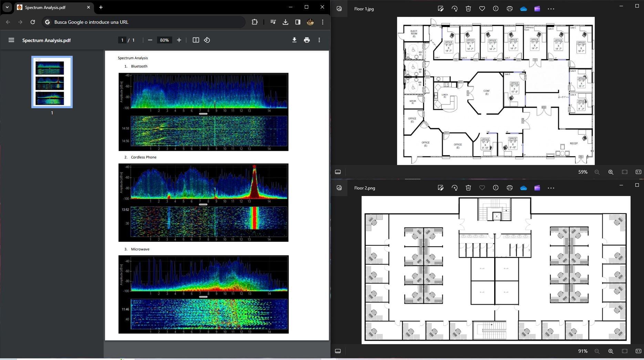Delete image in Floor 1.jpg window

point(468,9)
